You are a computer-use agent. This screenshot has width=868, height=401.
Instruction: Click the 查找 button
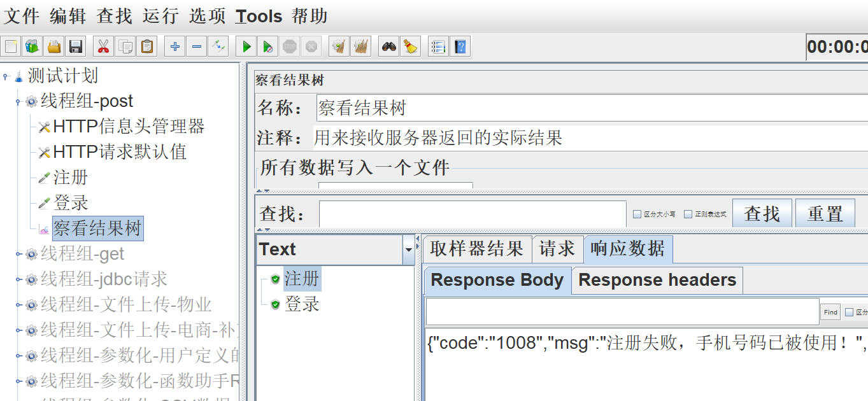[x=762, y=214]
